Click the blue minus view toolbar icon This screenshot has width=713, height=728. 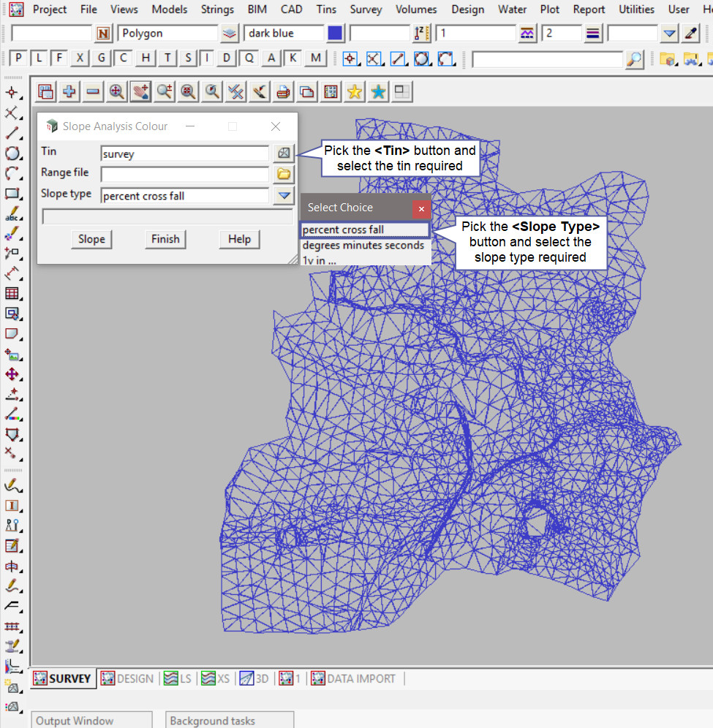tap(93, 91)
